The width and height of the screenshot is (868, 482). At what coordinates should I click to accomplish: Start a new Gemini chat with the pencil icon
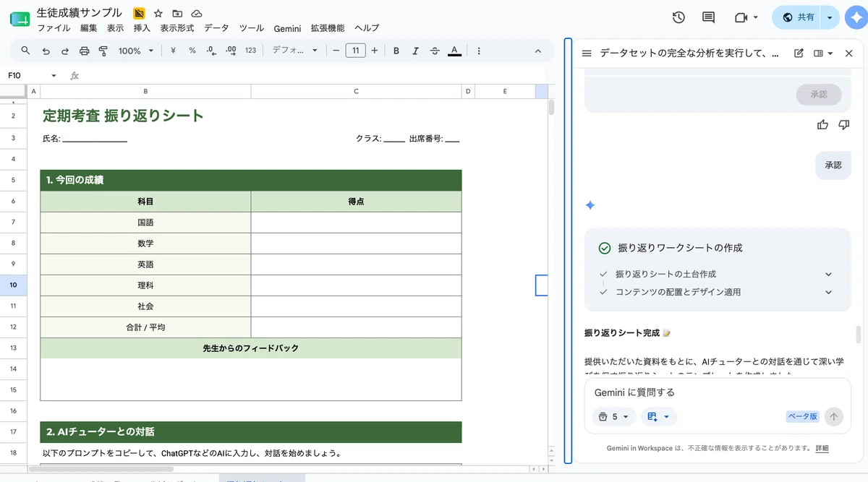coord(799,53)
